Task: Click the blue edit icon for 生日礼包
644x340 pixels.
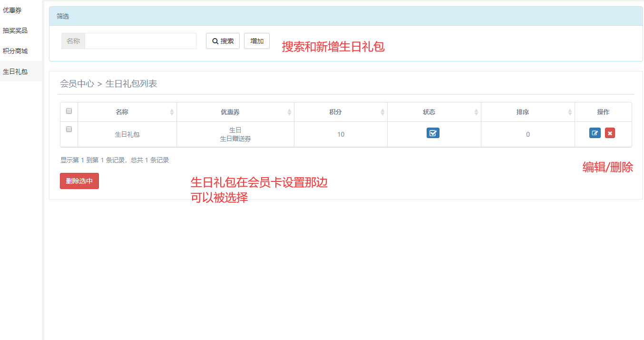Action: pos(595,133)
